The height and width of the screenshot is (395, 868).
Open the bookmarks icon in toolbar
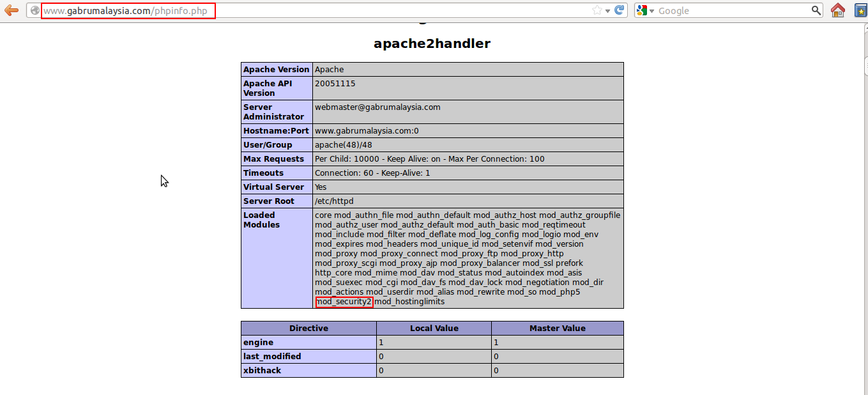click(861, 10)
